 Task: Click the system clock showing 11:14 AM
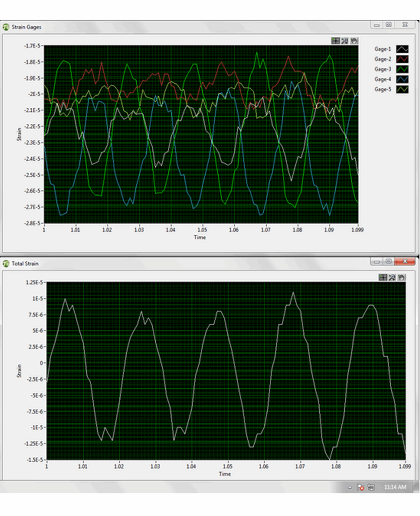click(394, 487)
